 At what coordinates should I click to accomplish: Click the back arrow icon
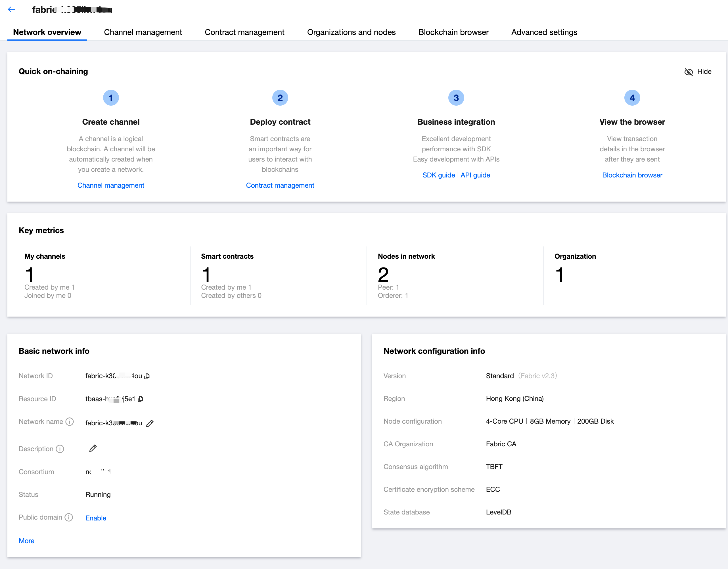[12, 10]
